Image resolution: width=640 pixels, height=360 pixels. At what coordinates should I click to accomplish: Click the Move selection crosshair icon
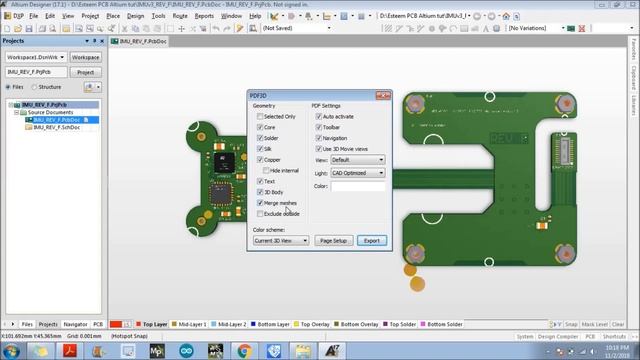182,29
